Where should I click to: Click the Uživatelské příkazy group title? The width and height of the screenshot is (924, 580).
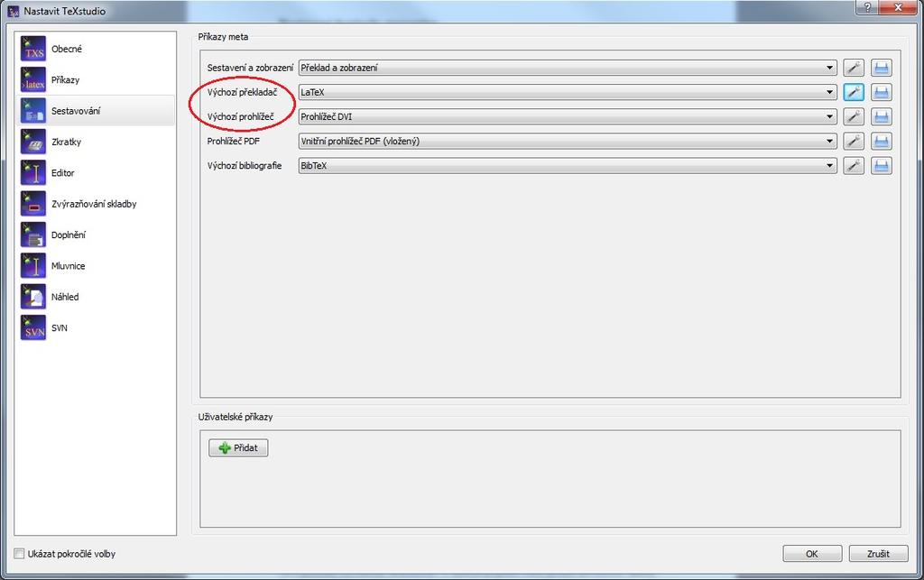tap(236, 417)
